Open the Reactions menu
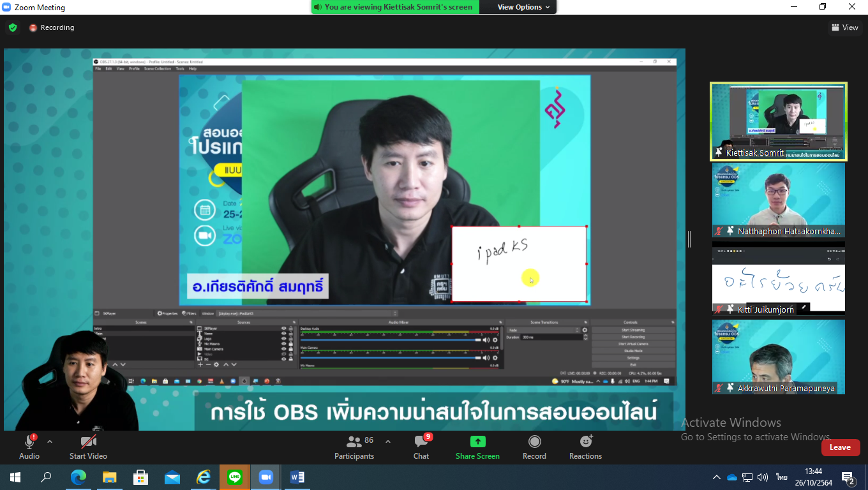Screen dimensions: 868x490 pyautogui.click(x=585, y=447)
